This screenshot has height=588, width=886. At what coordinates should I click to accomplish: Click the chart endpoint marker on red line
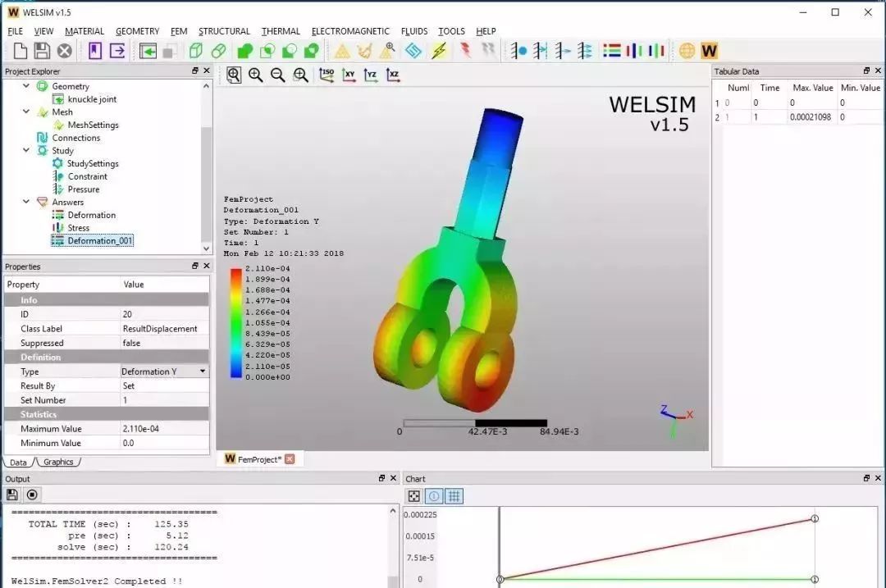coord(815,518)
